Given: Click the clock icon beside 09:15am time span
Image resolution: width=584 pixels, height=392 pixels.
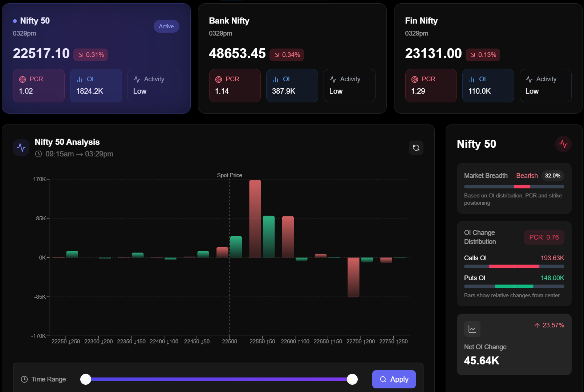Looking at the screenshot, I should 38,154.
